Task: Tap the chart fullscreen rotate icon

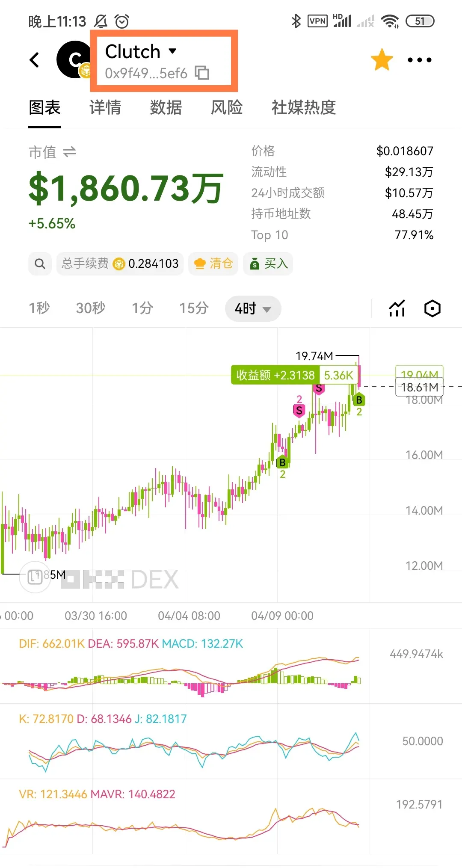Action: (35, 577)
